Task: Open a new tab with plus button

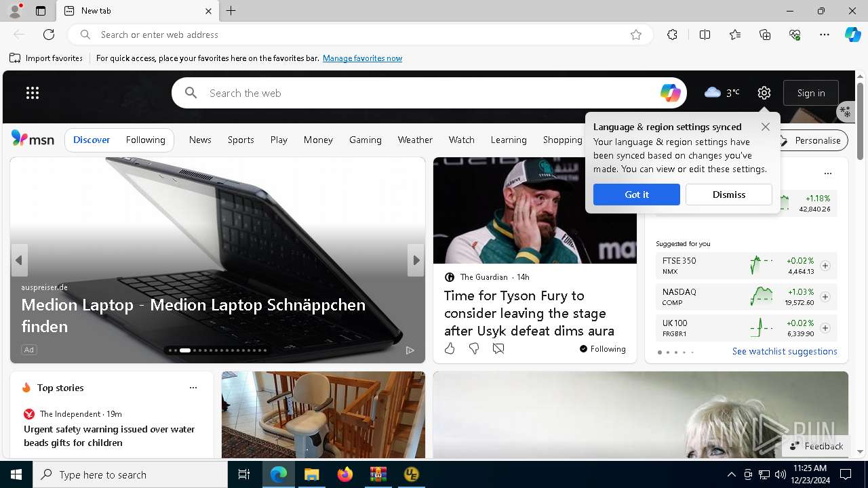Action: [x=231, y=11]
